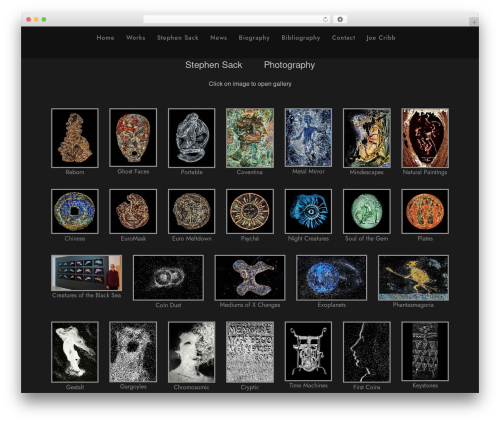Open the Chinese coin gallery image
Viewport: 500px width, 423px height.
tap(75, 211)
